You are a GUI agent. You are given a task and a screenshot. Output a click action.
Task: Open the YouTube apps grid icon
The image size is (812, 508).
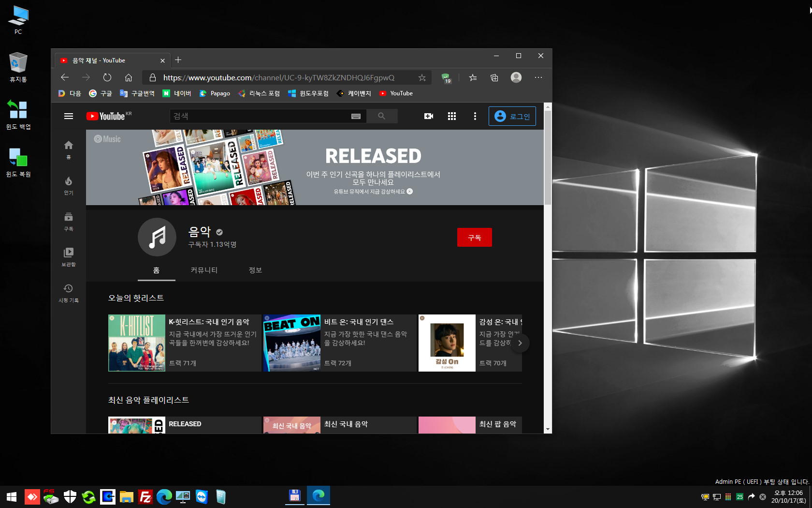pyautogui.click(x=452, y=116)
